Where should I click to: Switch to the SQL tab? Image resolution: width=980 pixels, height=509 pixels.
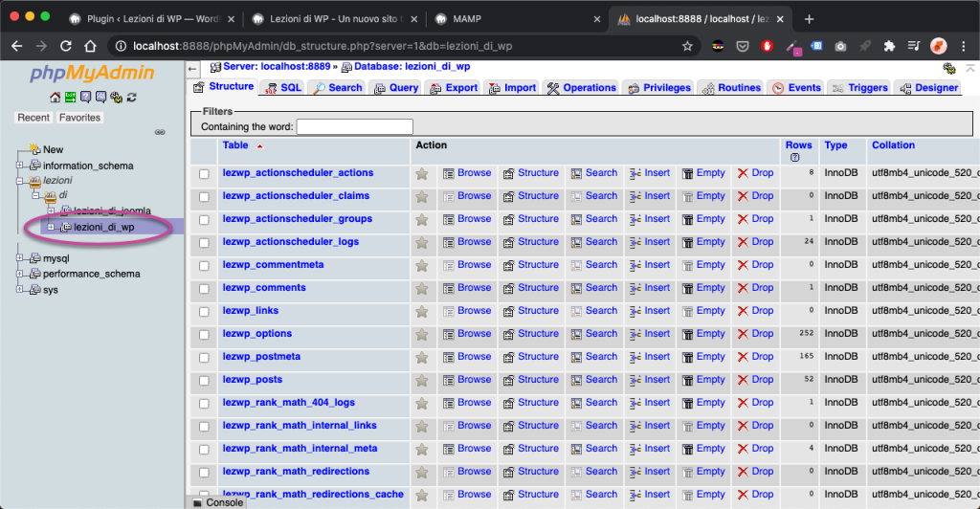point(283,88)
